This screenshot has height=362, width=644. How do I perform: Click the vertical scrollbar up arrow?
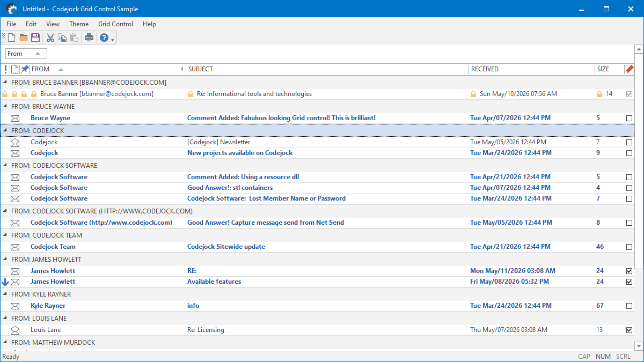[x=639, y=49]
